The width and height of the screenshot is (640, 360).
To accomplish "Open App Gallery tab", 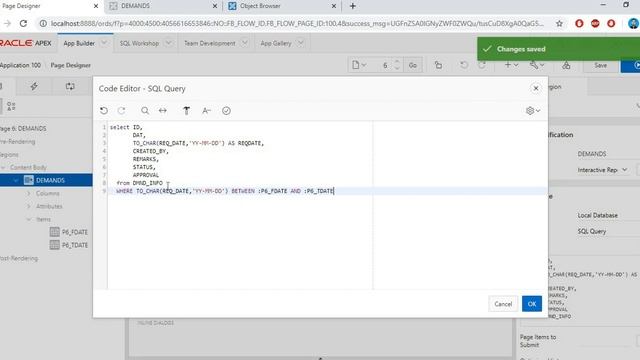I will pos(276,43).
